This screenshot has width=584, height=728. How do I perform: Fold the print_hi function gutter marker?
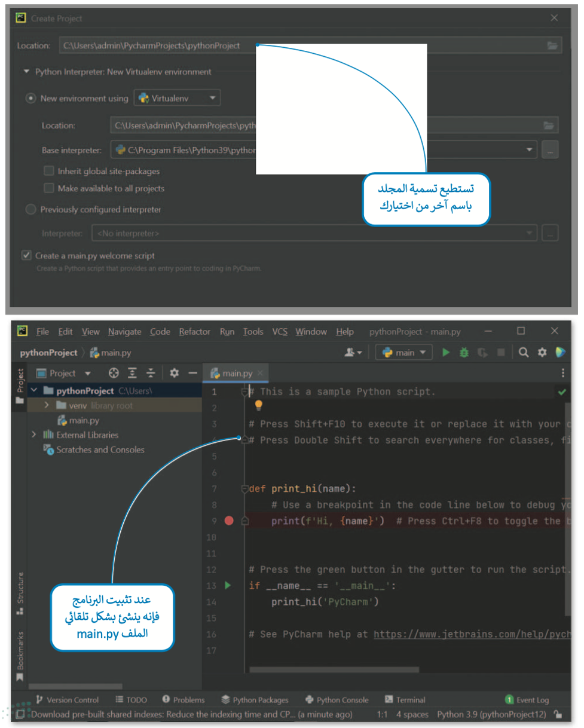[x=244, y=489]
